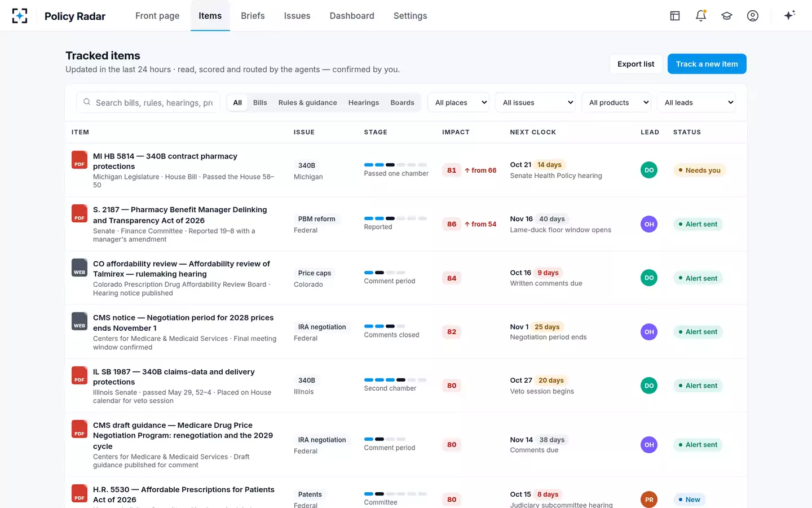This screenshot has height=508, width=812.
Task: Open the user account profile icon
Action: point(753,16)
